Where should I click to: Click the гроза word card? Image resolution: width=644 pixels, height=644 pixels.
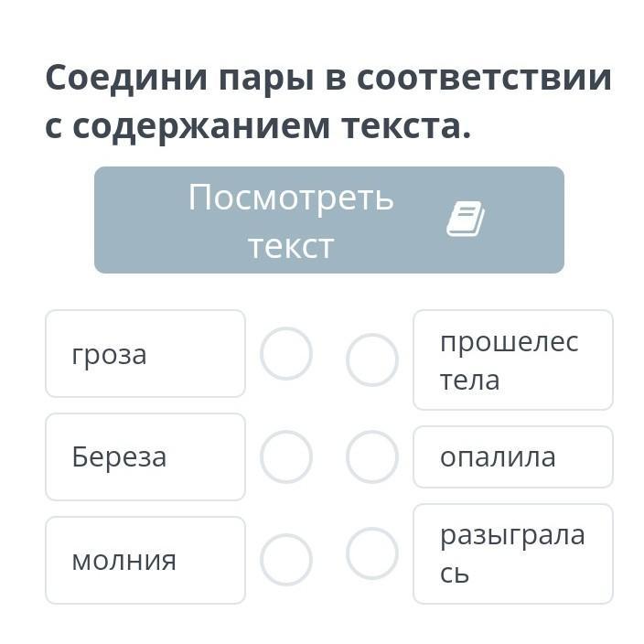point(145,354)
